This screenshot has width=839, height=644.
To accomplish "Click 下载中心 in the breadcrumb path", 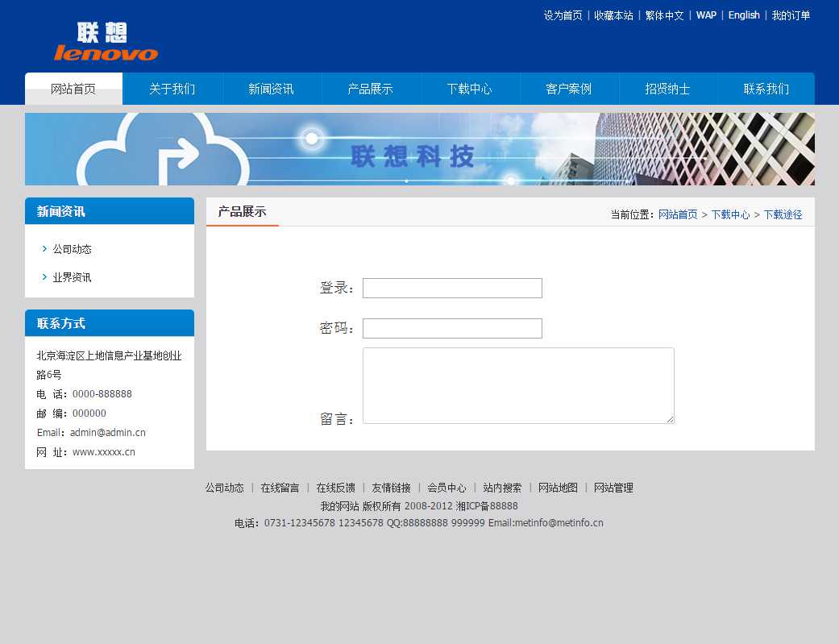I will click(x=730, y=214).
